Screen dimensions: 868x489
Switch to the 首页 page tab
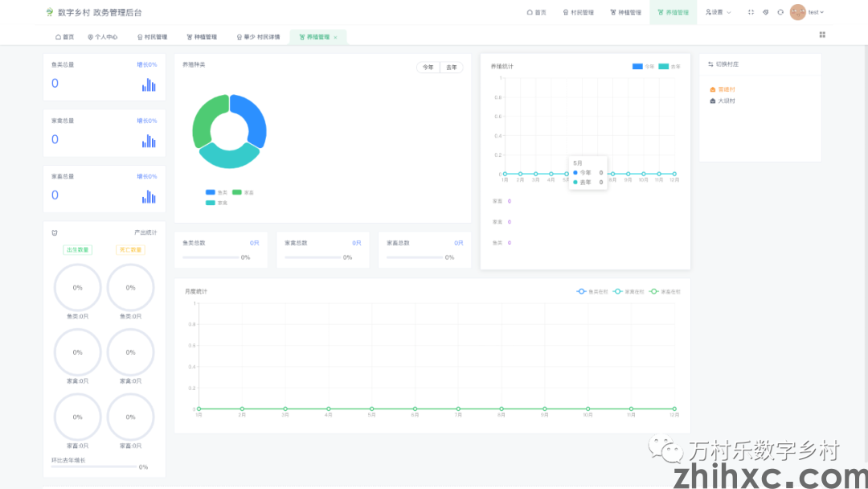pyautogui.click(x=65, y=37)
